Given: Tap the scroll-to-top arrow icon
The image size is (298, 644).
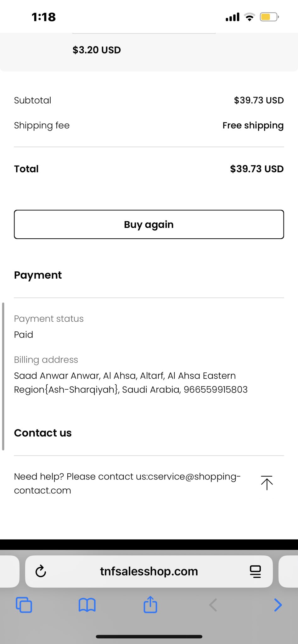Looking at the screenshot, I should pos(267,483).
